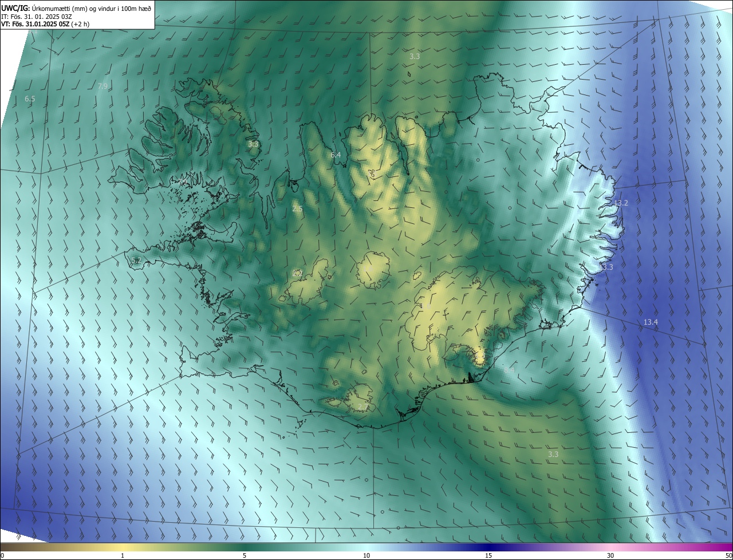
Task: Click the 2.5 value label on the map
Action: 297,209
